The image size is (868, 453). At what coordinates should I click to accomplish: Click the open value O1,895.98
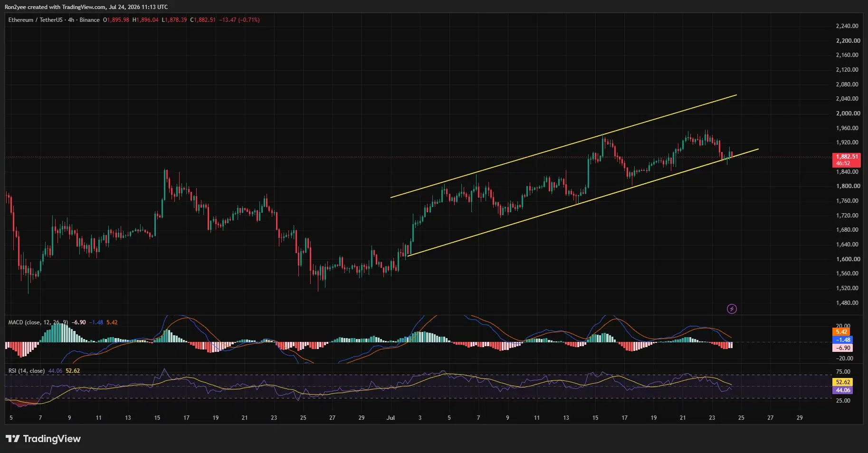(116, 20)
